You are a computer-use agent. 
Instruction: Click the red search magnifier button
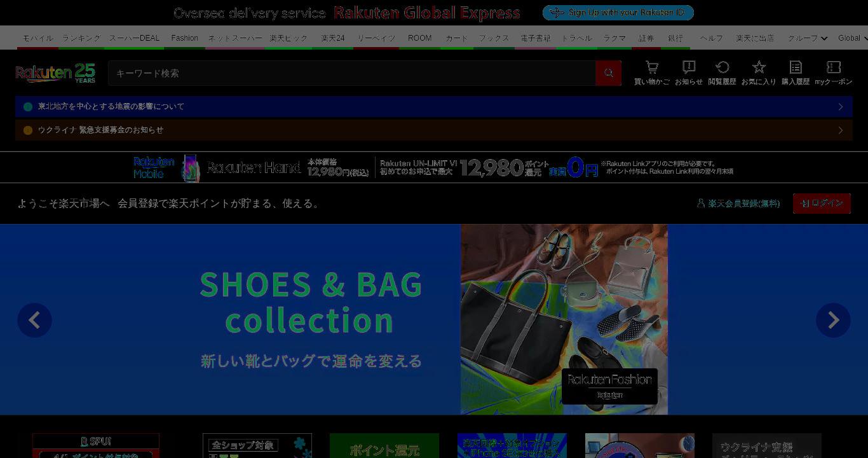point(608,73)
